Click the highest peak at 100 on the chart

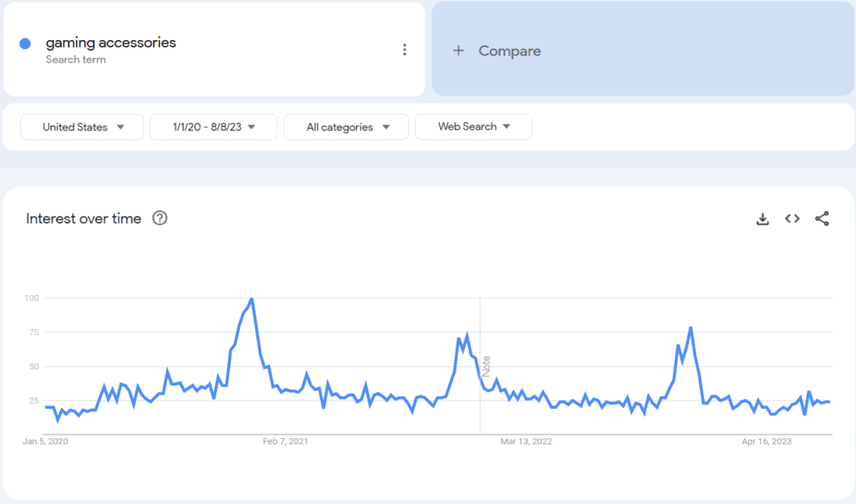(252, 298)
